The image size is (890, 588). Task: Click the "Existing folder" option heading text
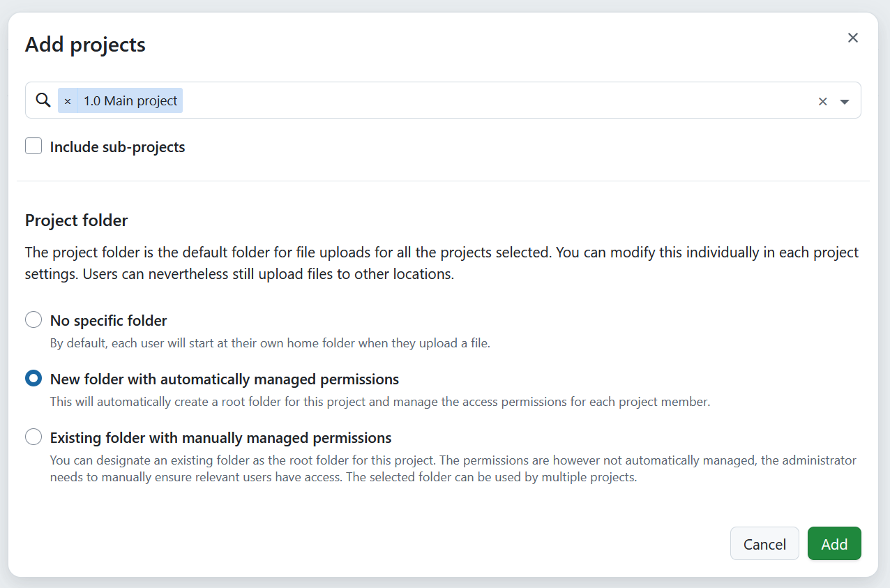click(x=219, y=437)
